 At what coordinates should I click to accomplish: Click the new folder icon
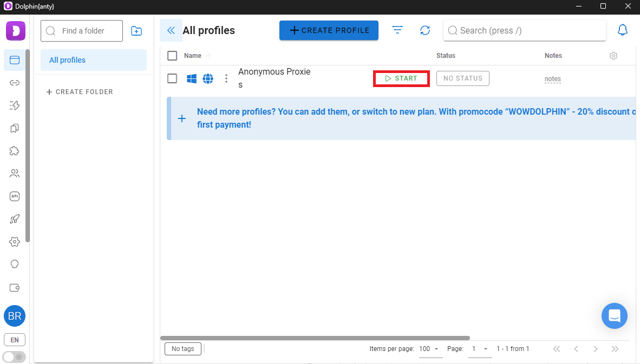(136, 31)
